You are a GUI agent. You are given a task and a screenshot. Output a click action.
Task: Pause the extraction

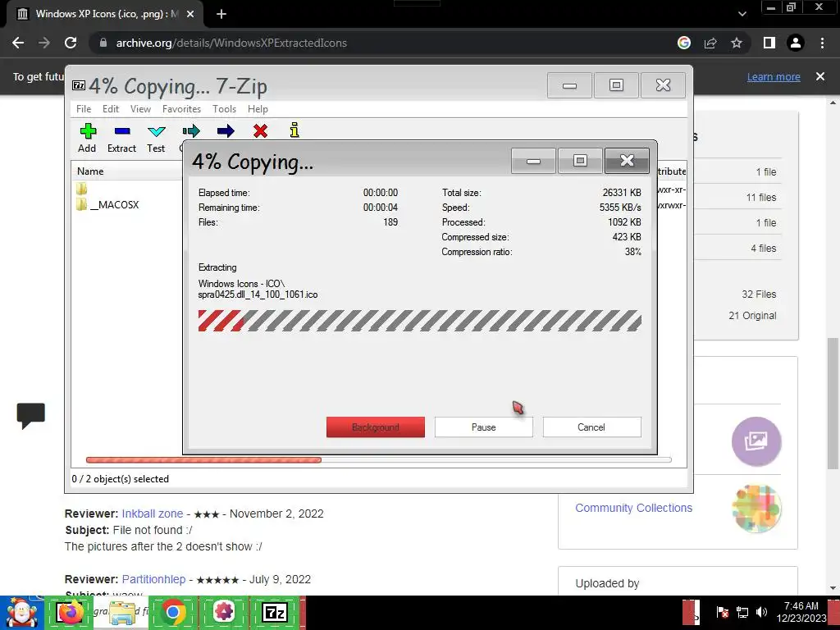click(x=484, y=427)
